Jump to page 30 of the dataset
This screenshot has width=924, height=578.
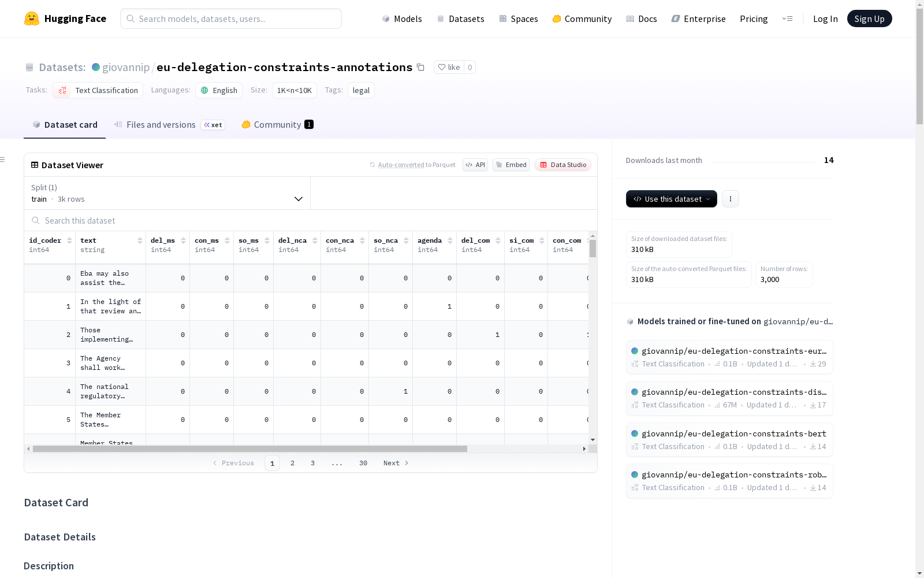point(363,463)
